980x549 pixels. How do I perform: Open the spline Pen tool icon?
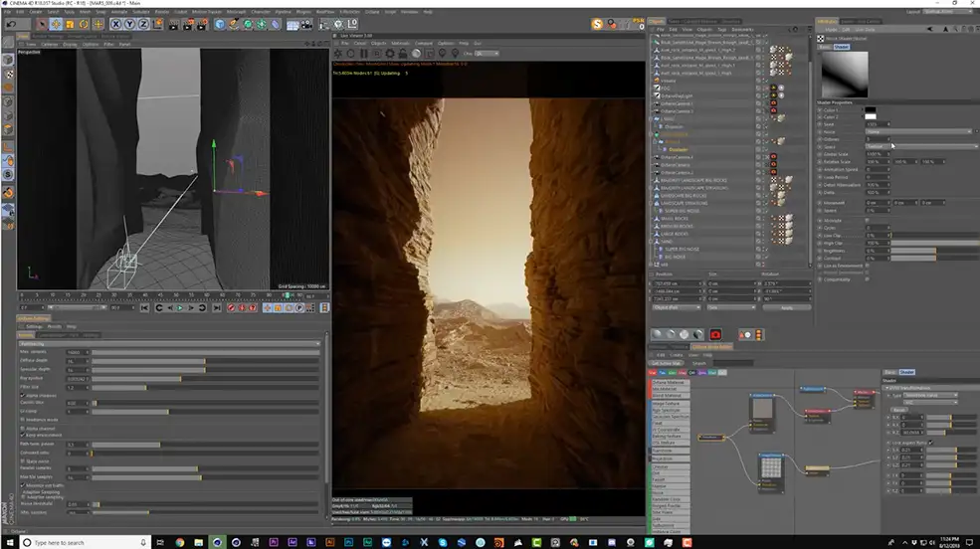click(234, 24)
